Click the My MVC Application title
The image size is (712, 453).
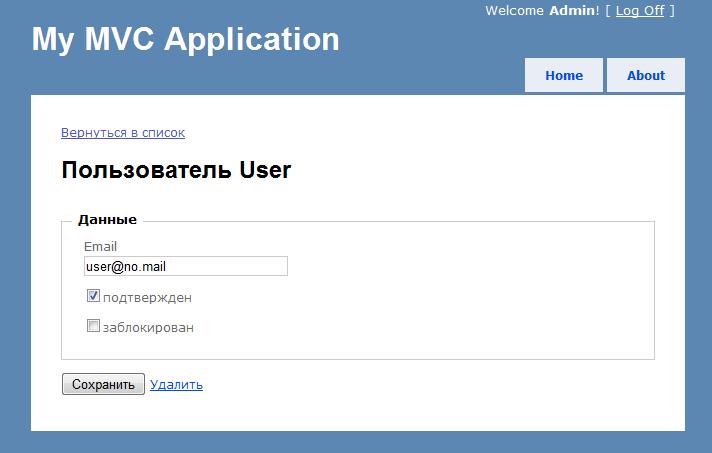(x=185, y=39)
